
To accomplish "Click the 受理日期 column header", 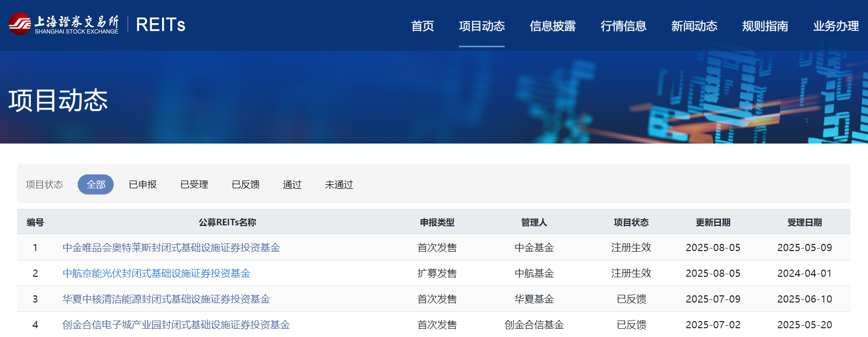I will coord(805,222).
